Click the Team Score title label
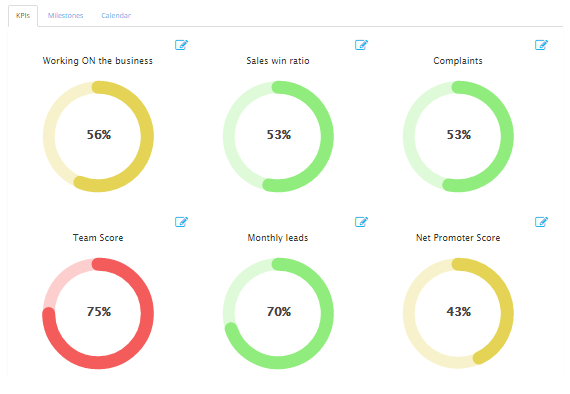 (98, 238)
